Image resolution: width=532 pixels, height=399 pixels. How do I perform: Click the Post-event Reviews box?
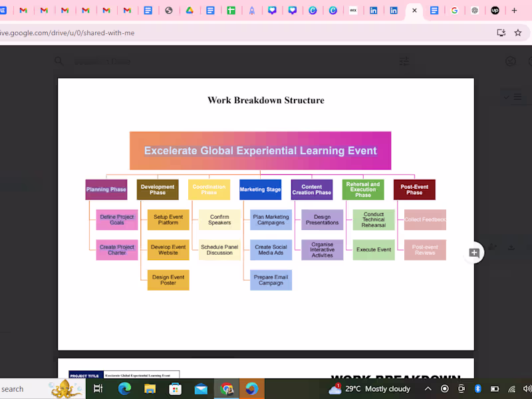pos(425,250)
